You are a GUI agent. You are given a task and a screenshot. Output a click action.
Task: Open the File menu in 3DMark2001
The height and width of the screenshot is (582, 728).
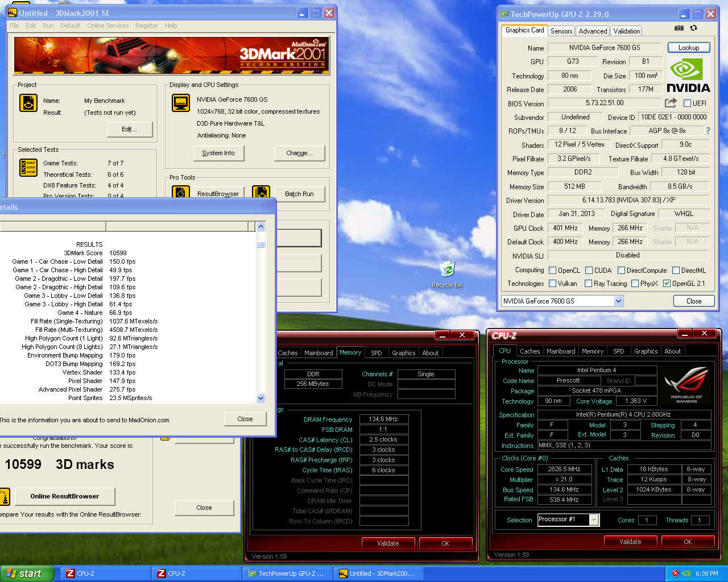coord(14,26)
